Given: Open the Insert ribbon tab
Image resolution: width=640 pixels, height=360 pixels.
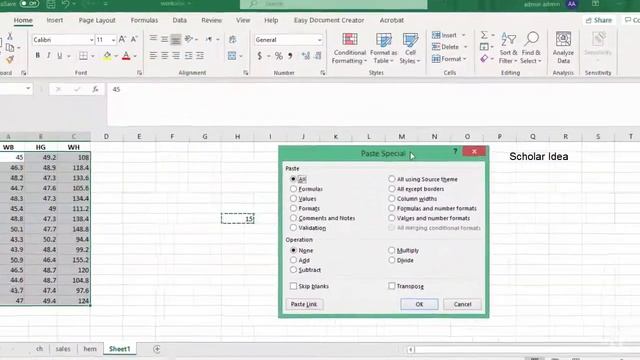Looking at the screenshot, I should (x=55, y=20).
